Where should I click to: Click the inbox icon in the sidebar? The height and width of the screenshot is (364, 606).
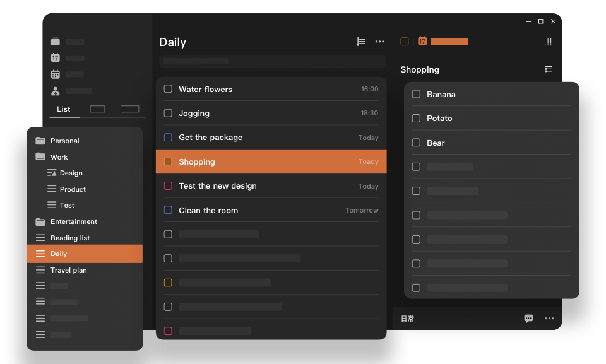pyautogui.click(x=56, y=42)
